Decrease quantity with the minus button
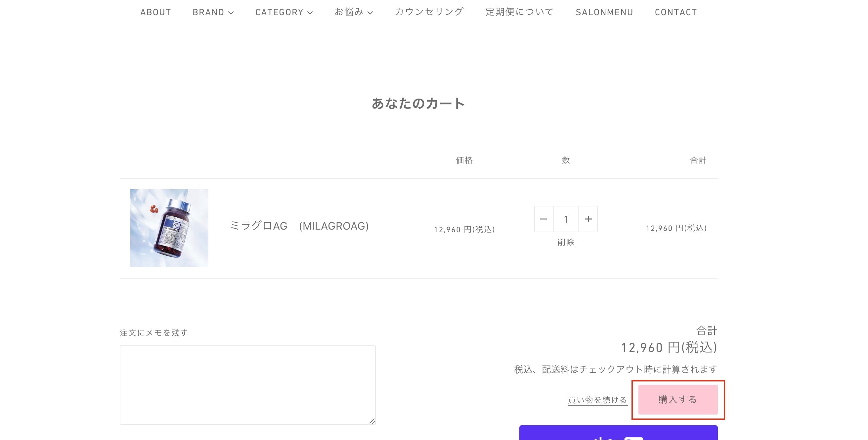 coord(543,219)
